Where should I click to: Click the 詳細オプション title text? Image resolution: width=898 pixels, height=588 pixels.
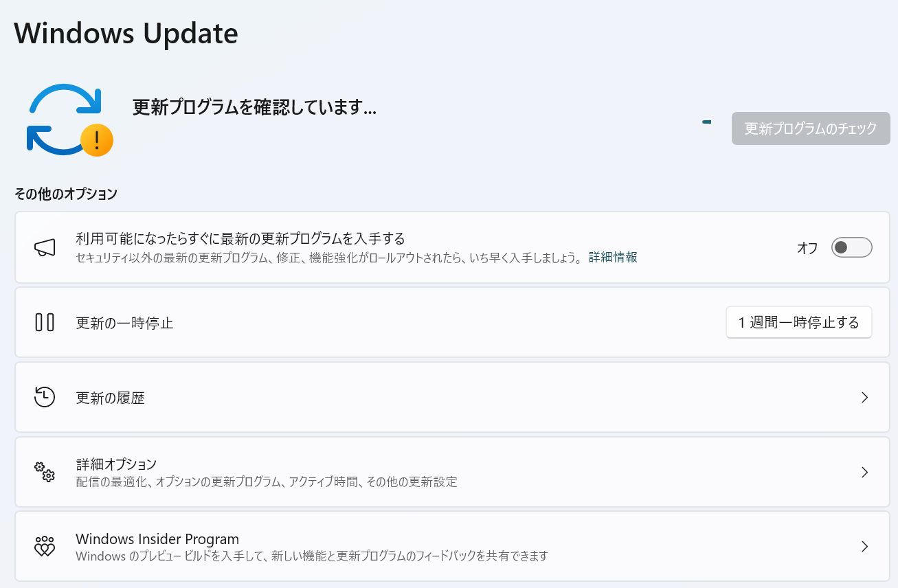click(116, 464)
